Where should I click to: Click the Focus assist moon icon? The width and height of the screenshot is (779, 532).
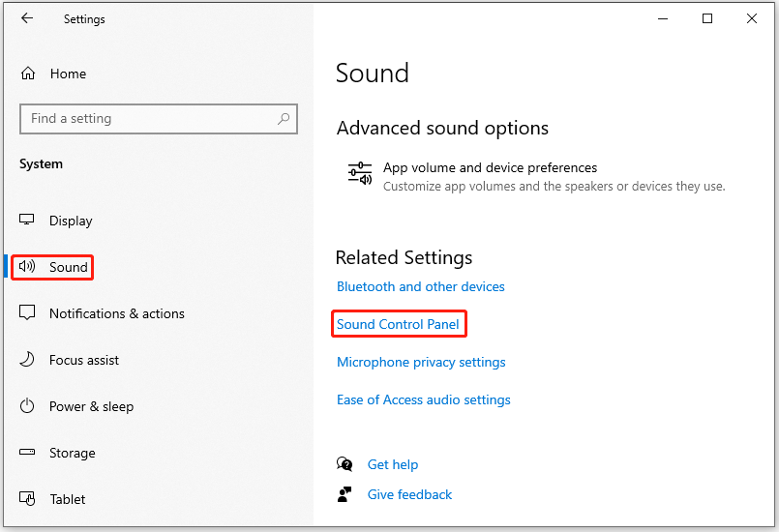click(x=27, y=359)
